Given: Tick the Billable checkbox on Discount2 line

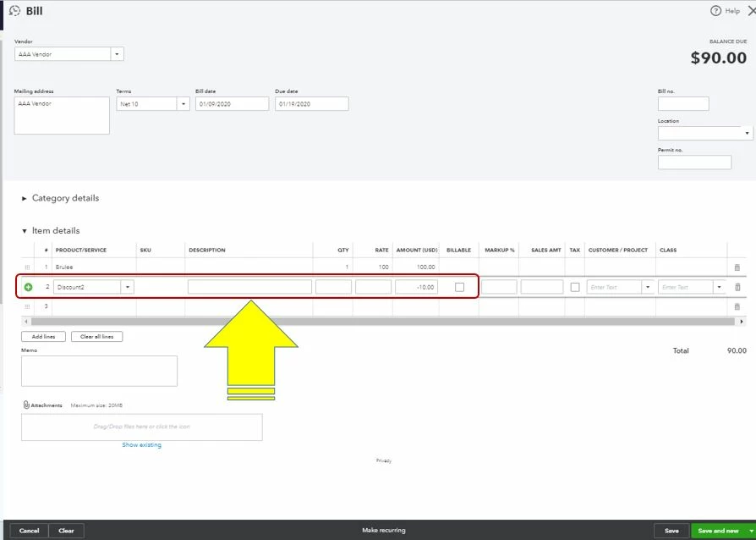Looking at the screenshot, I should pyautogui.click(x=459, y=287).
